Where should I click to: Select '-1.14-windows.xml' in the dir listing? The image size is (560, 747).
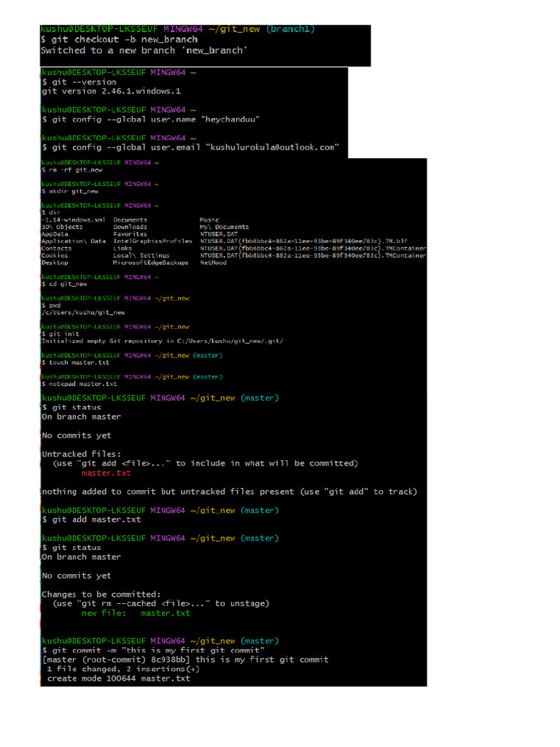[x=74, y=220]
